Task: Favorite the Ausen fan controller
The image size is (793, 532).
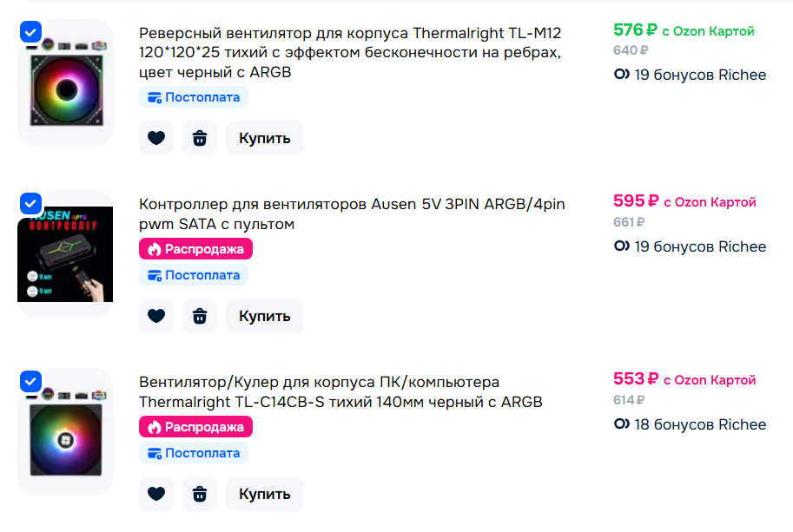Action: pos(156,316)
